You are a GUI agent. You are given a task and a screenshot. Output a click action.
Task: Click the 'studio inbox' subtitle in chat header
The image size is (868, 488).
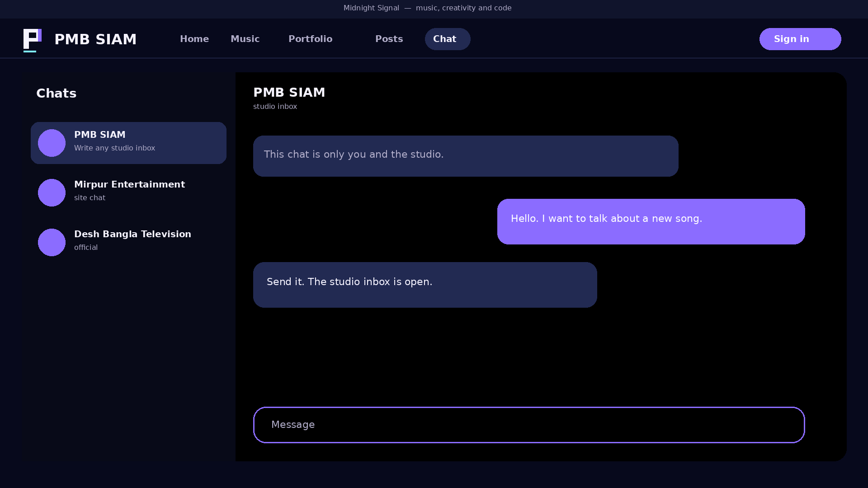(275, 107)
